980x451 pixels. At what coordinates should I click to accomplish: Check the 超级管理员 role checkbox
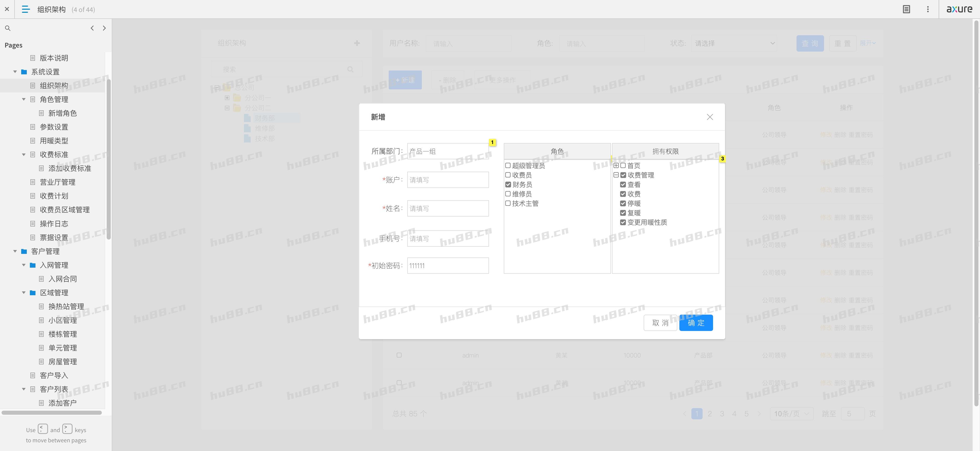point(508,165)
